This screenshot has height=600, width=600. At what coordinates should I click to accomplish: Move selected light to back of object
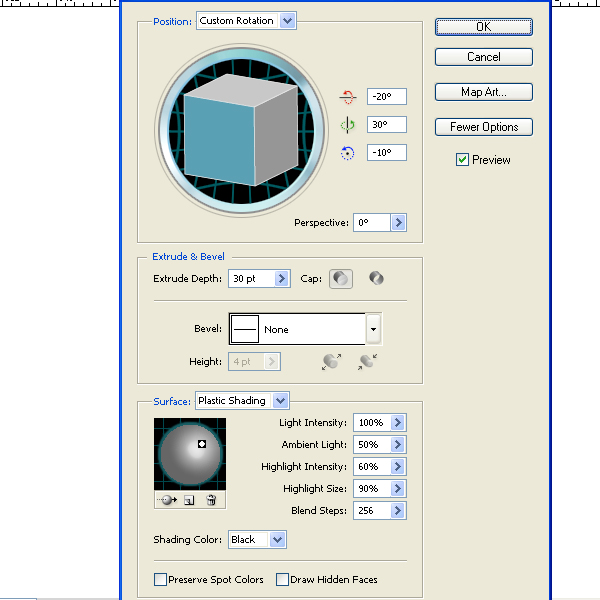pyautogui.click(x=168, y=500)
